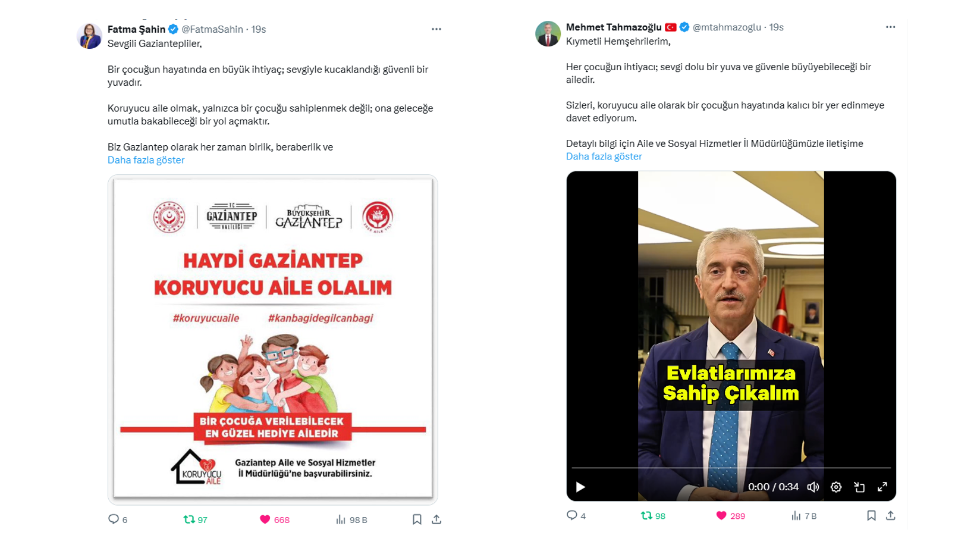The width and height of the screenshot is (980, 548).
Task: Open more options on Fatma Şahin's tweet
Action: tap(436, 29)
